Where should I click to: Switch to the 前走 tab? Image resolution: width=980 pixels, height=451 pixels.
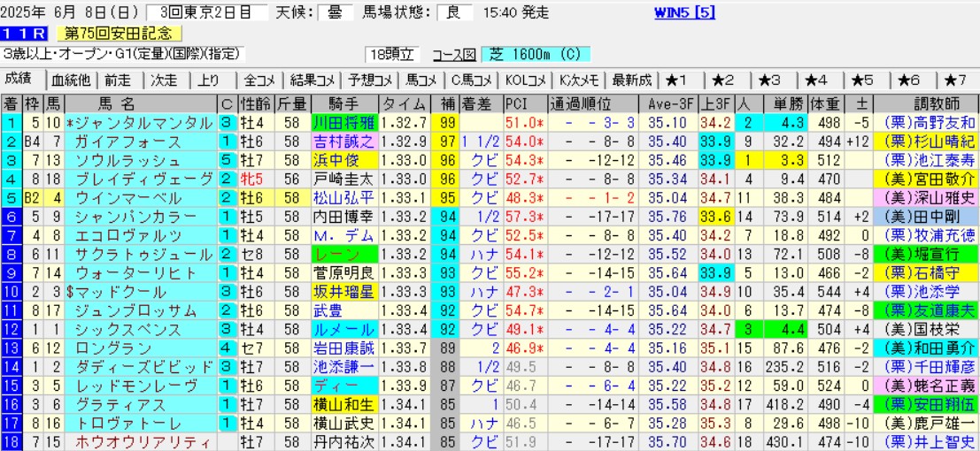point(120,80)
